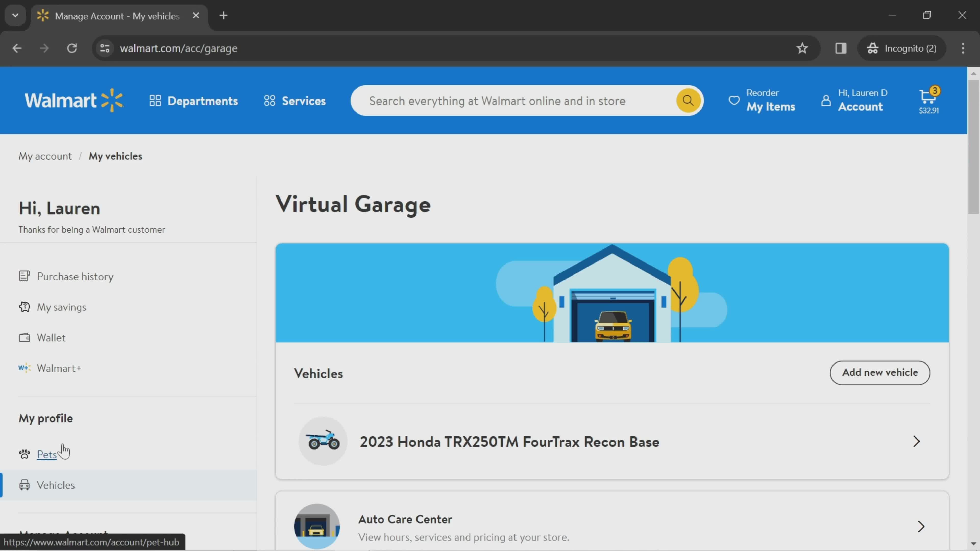Open the Chrome three-dot menu

coord(963,48)
